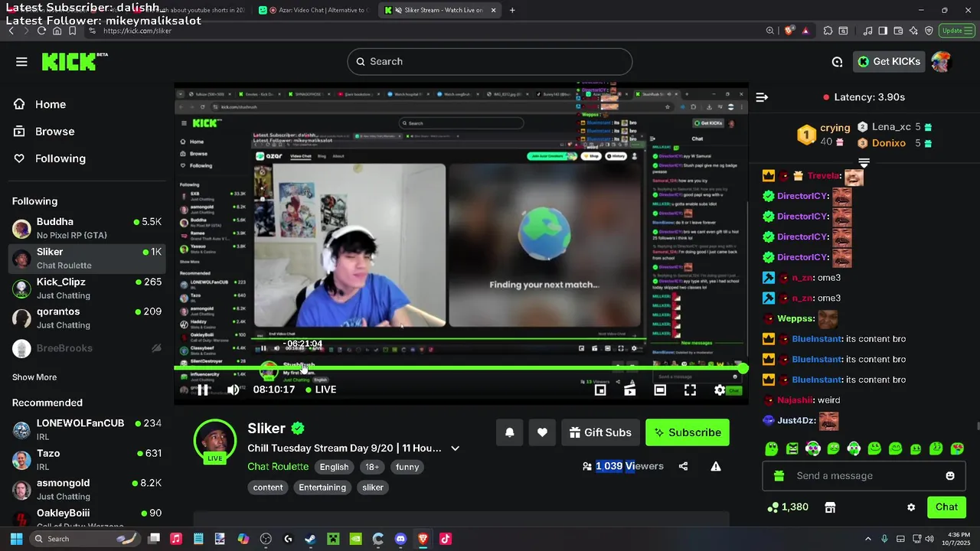
Task: Click the clip creation icon
Action: point(630,390)
